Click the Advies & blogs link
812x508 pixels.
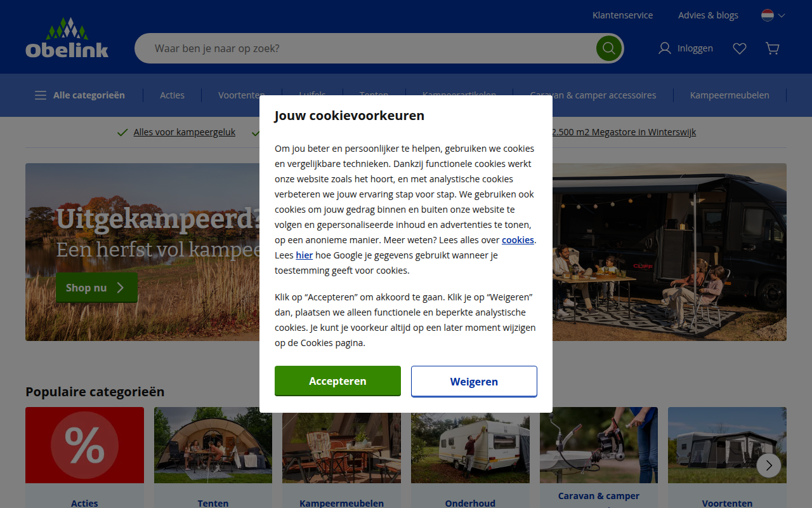click(x=708, y=15)
